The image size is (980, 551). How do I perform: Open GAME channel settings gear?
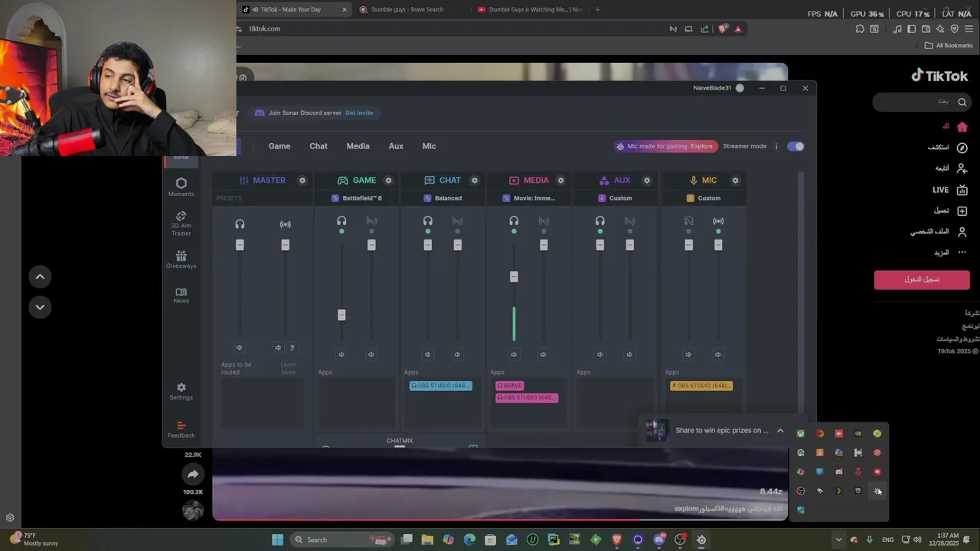click(x=388, y=181)
